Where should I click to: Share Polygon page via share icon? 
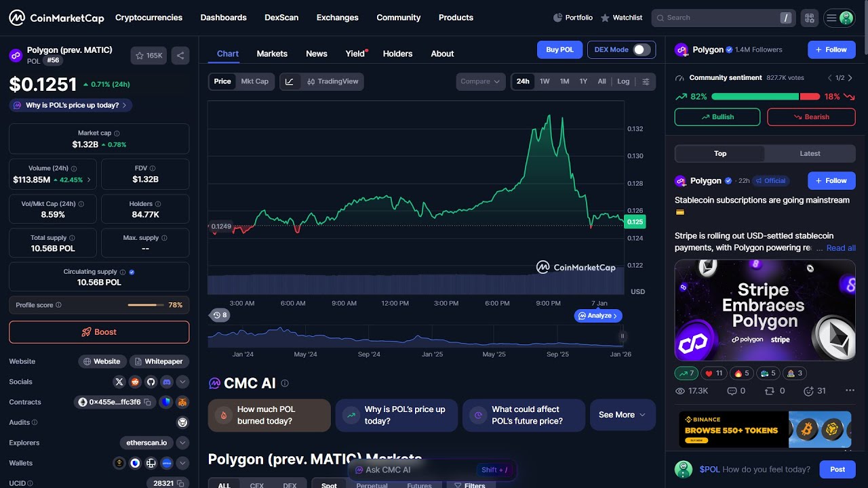coord(180,56)
